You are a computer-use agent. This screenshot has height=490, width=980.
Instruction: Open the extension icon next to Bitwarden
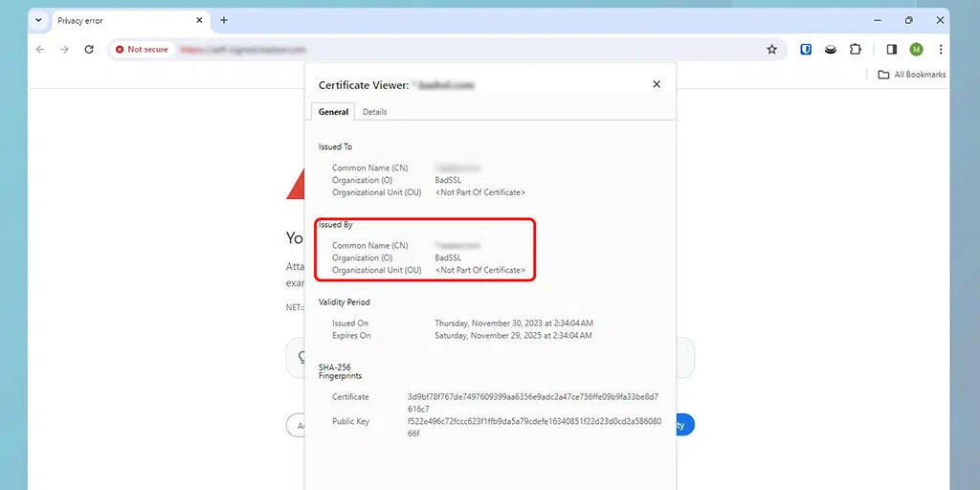pos(830,50)
